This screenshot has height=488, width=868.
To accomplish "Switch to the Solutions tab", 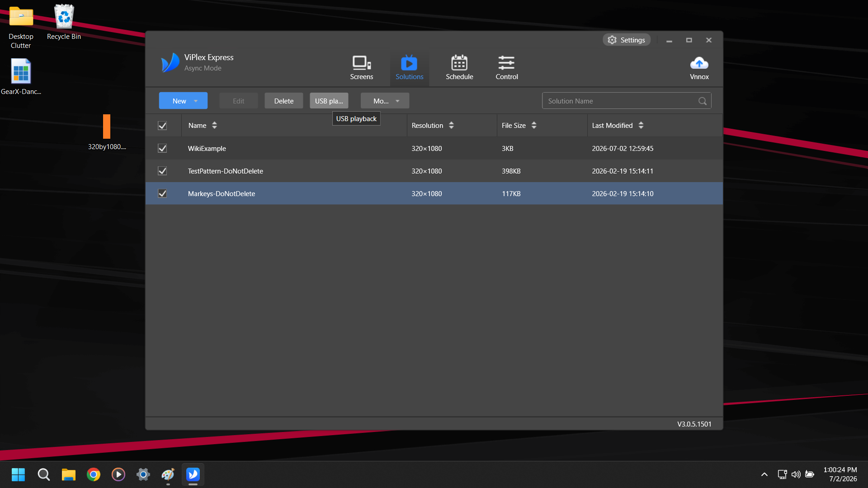I will (x=409, y=68).
